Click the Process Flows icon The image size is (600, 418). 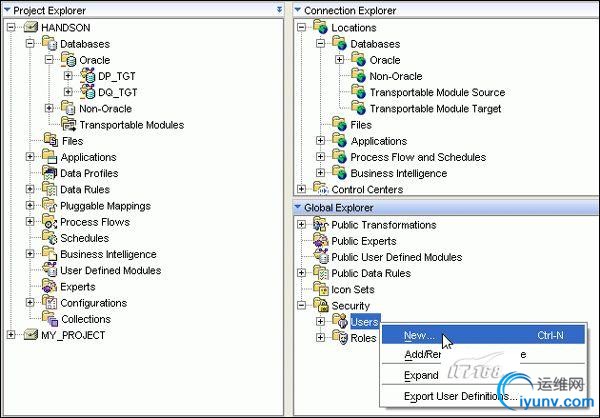pos(49,221)
